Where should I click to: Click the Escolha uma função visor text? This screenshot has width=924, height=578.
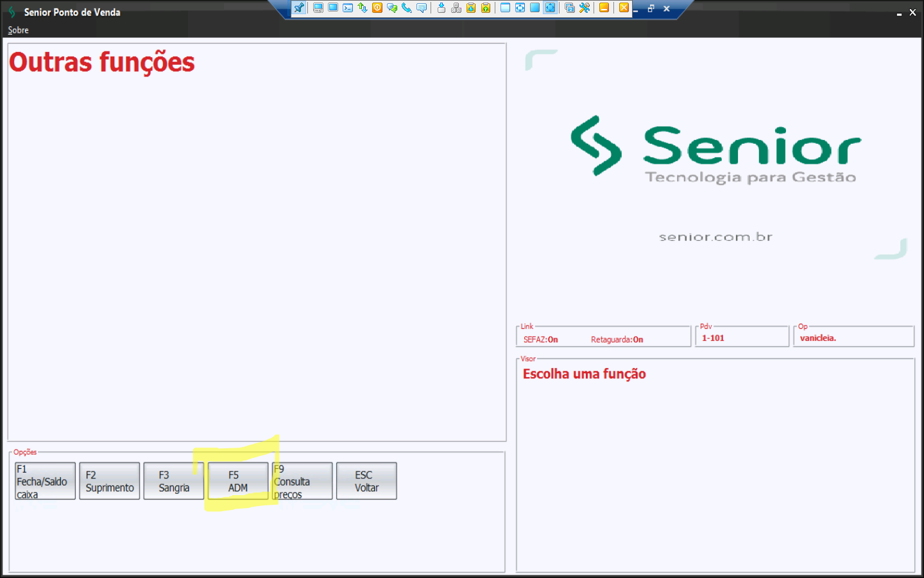click(584, 374)
